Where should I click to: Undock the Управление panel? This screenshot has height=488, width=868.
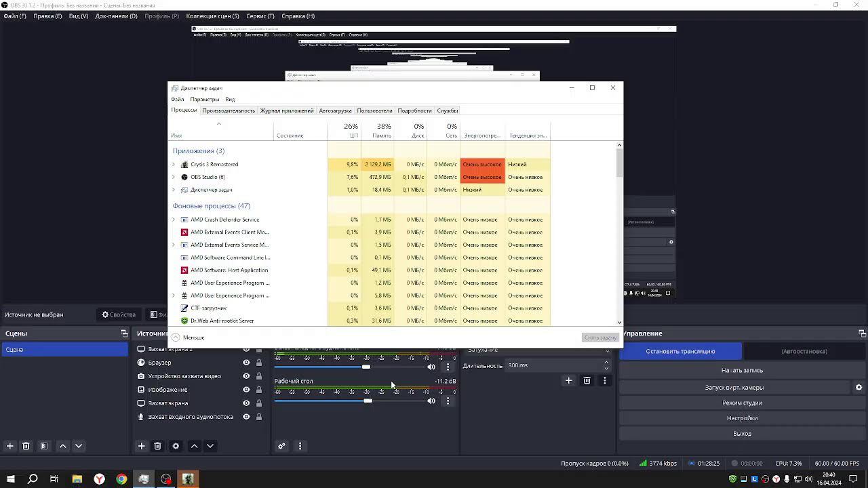point(862,333)
